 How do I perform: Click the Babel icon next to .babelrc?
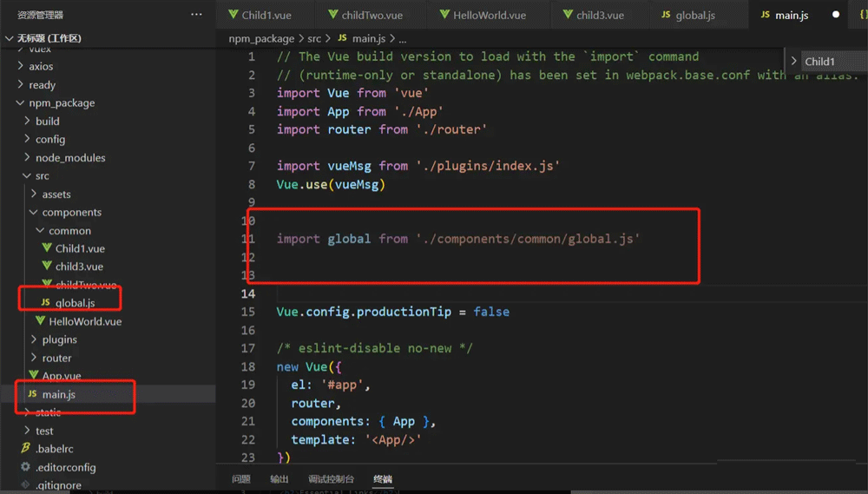25,449
